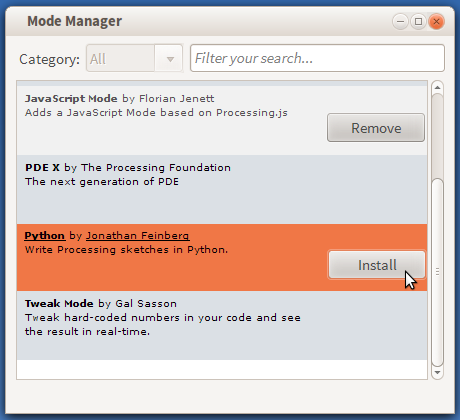
Task: Click the scrollbar track above the thumb
Action: click(x=437, y=136)
